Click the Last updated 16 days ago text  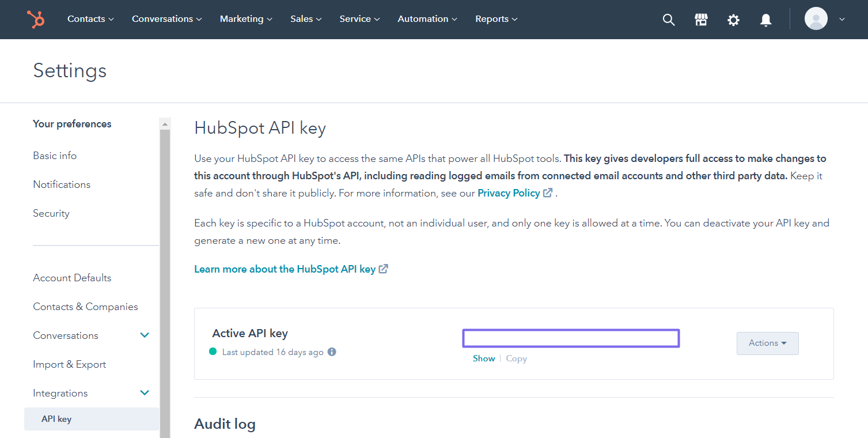point(273,352)
